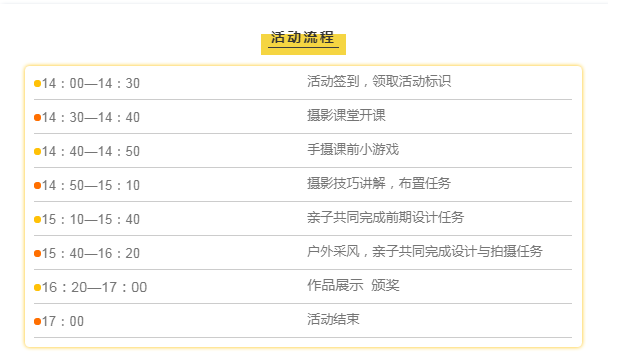617x364 pixels.
Task: Click the 活动流程 yellow heading banner
Action: pyautogui.click(x=303, y=42)
